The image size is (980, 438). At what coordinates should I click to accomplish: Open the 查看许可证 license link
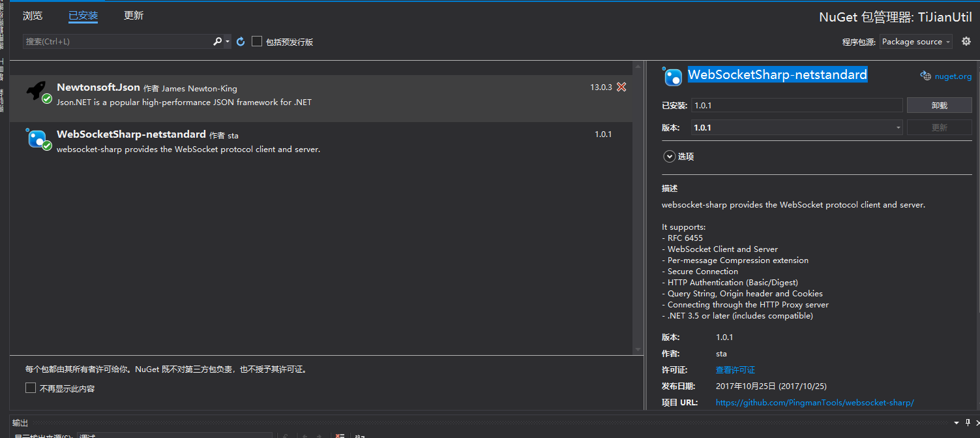tap(735, 369)
